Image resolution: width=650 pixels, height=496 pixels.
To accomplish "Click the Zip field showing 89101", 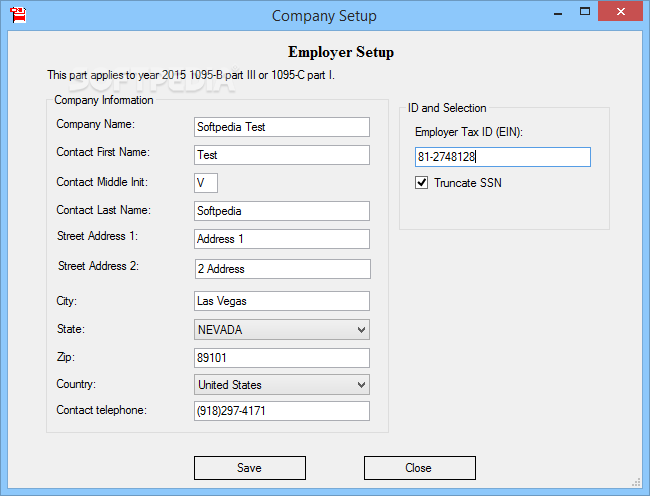I will pos(282,358).
